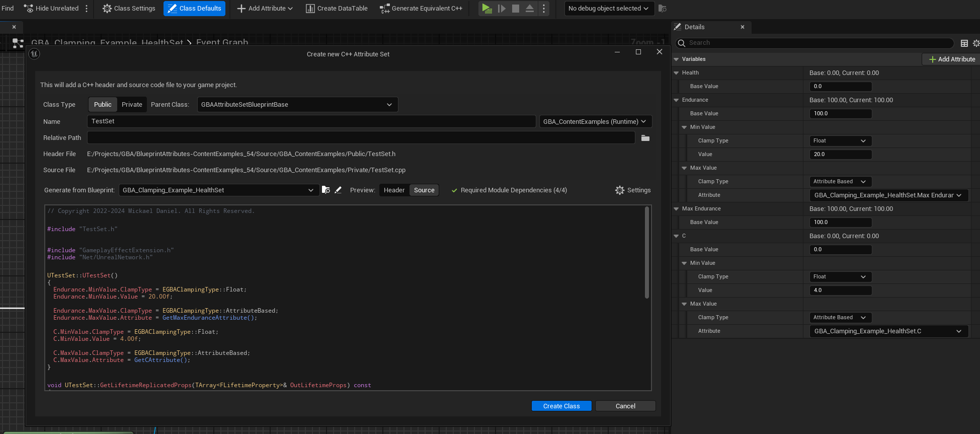Image resolution: width=980 pixels, height=434 pixels.
Task: Click the Relative Path input field
Action: point(361,137)
